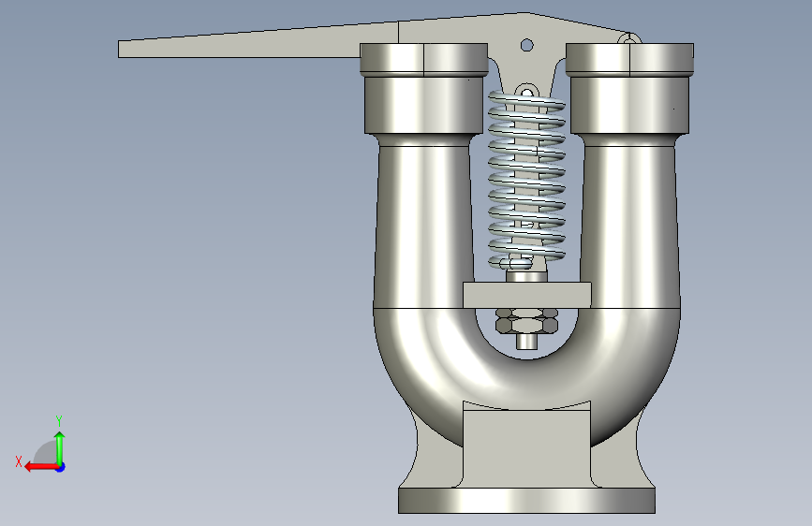Click the threaded stud end below the nuts
This screenshot has width=812, height=526.
pyautogui.click(x=526, y=342)
